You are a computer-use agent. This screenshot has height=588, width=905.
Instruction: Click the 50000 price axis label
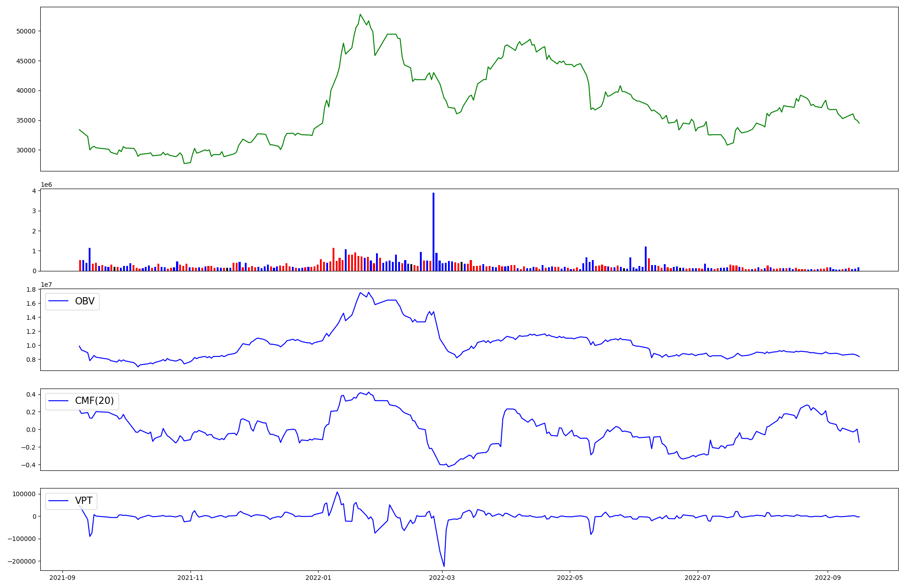26,31
